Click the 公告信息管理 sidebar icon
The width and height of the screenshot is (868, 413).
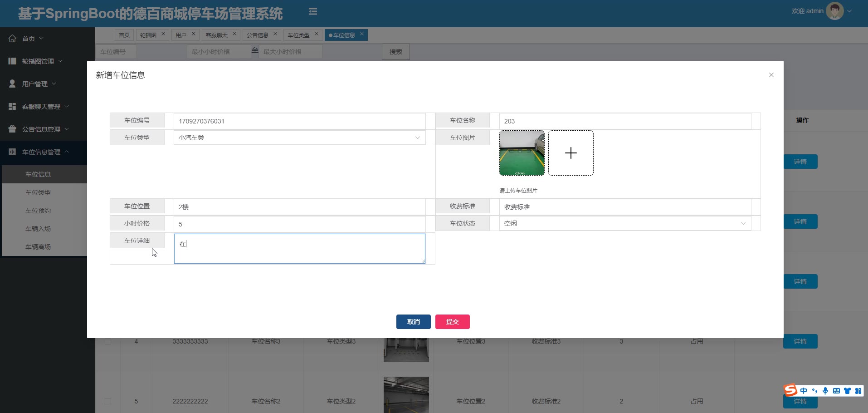(12, 129)
